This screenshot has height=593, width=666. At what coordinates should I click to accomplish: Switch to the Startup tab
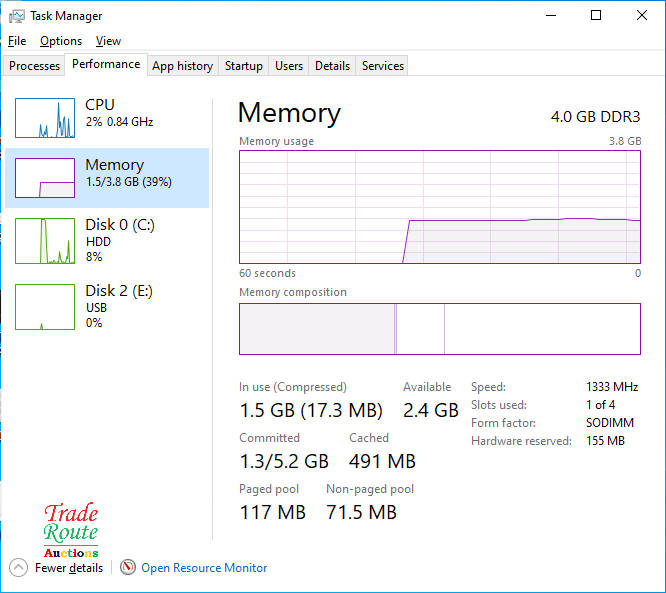[244, 66]
